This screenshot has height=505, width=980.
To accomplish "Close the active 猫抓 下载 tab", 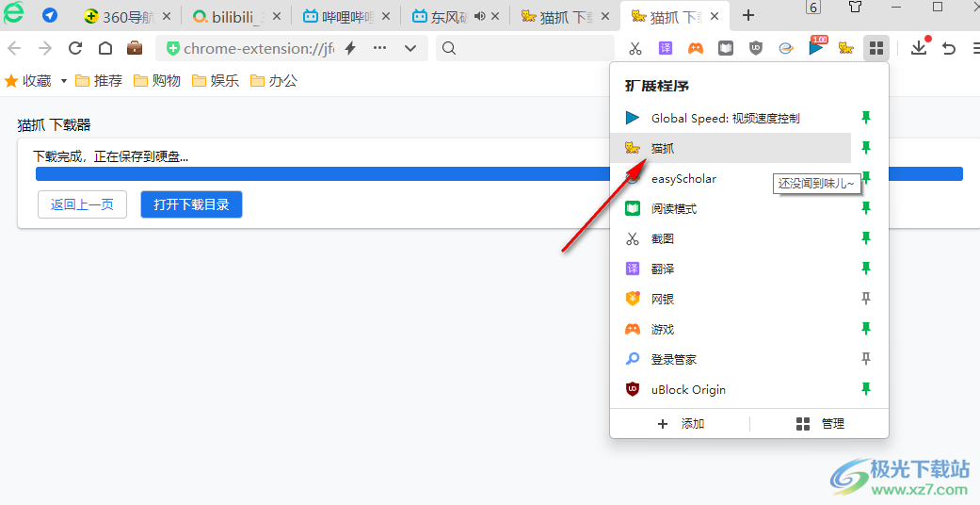I will coord(715,16).
